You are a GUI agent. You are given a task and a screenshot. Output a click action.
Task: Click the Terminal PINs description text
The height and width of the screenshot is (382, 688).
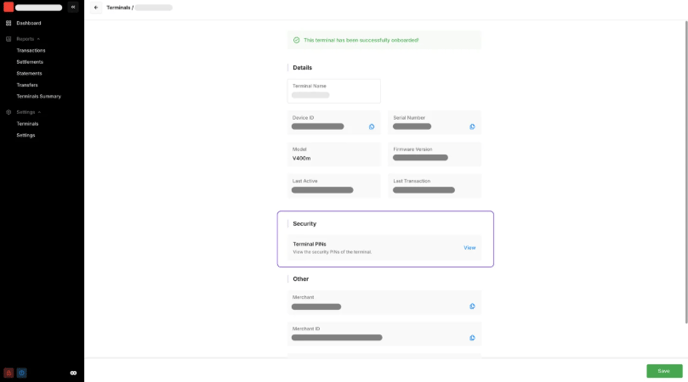coord(332,252)
